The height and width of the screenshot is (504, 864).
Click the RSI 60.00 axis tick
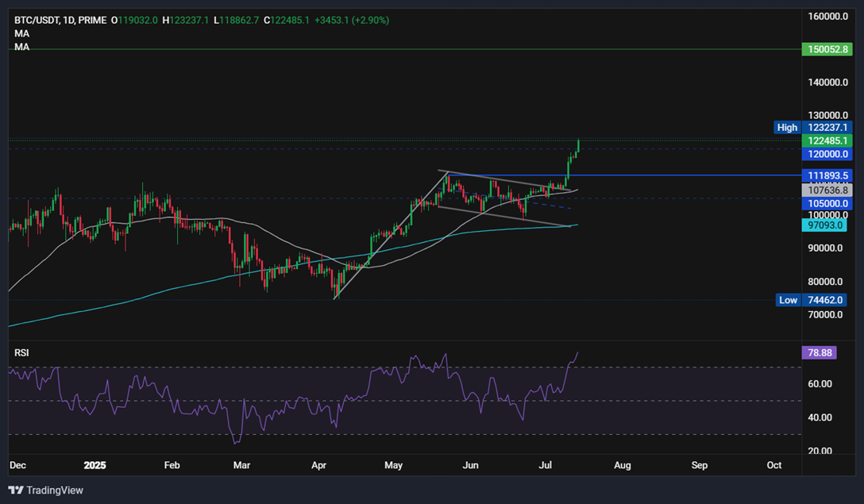(x=820, y=384)
